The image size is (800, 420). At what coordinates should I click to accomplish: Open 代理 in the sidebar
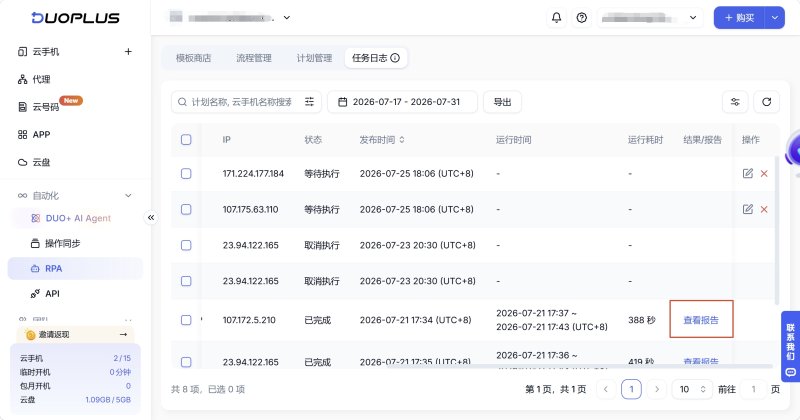[41, 79]
